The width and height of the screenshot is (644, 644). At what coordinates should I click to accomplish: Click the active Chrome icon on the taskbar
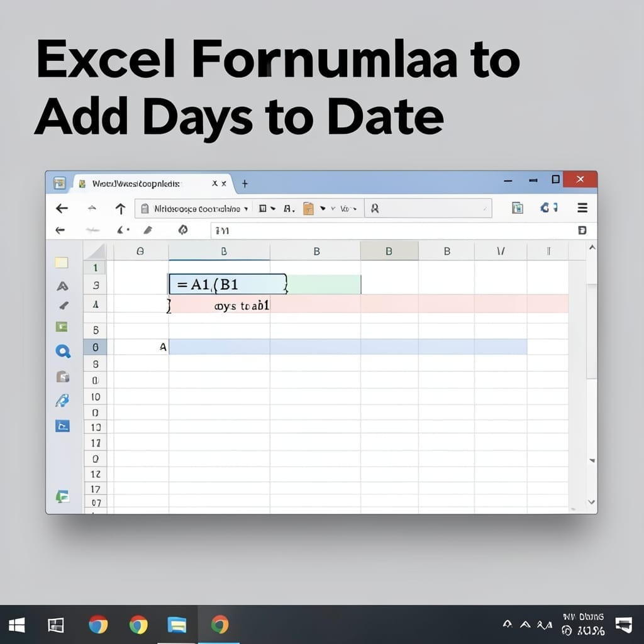[x=219, y=625]
